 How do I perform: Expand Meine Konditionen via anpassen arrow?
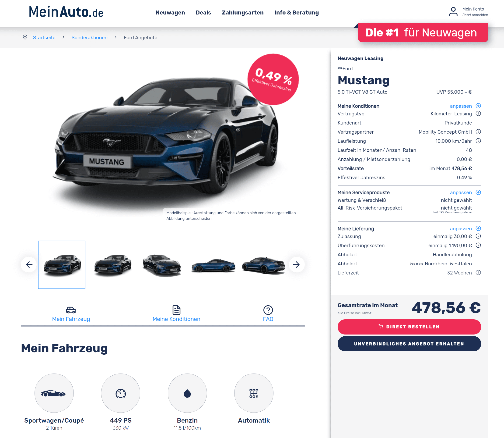pos(478,106)
